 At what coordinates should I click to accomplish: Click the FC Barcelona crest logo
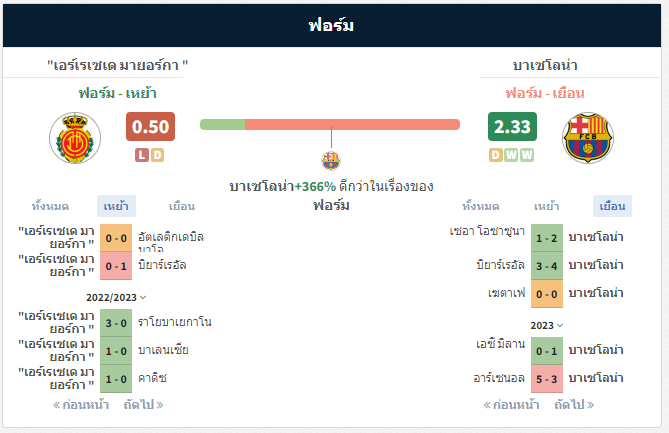(x=588, y=138)
